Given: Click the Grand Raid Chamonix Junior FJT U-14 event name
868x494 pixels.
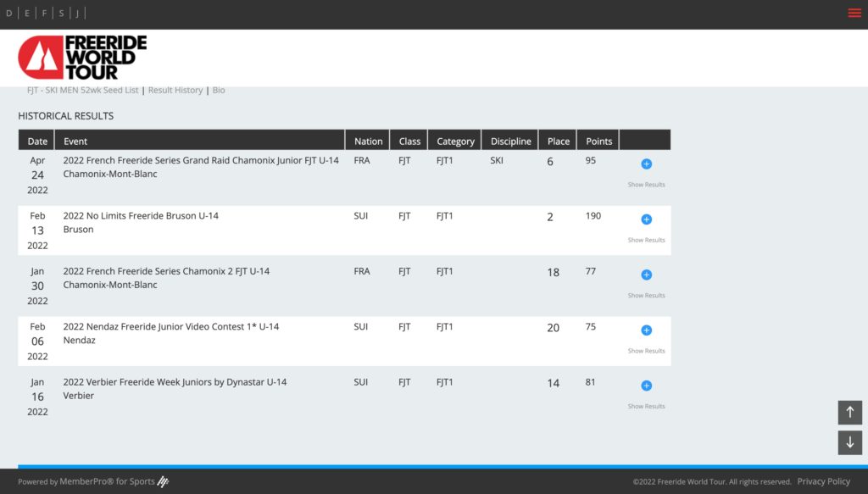Looking at the screenshot, I should (201, 160).
